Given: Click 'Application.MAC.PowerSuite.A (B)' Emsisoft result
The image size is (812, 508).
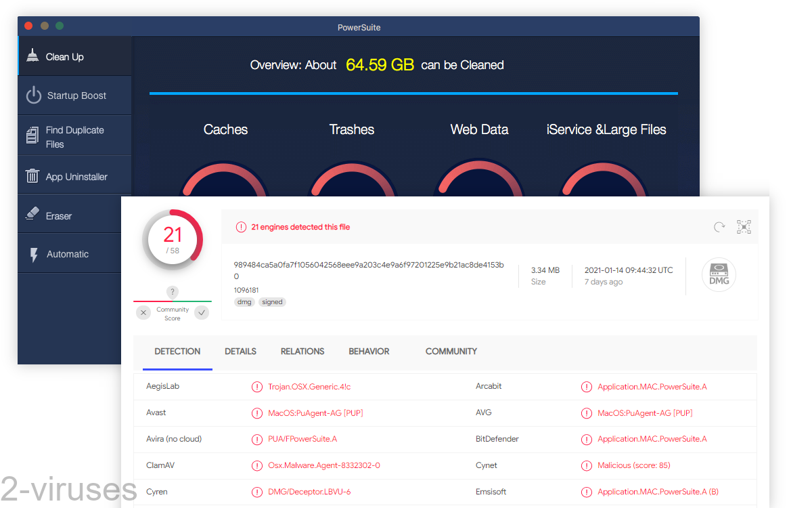Looking at the screenshot, I should pyautogui.click(x=658, y=492).
